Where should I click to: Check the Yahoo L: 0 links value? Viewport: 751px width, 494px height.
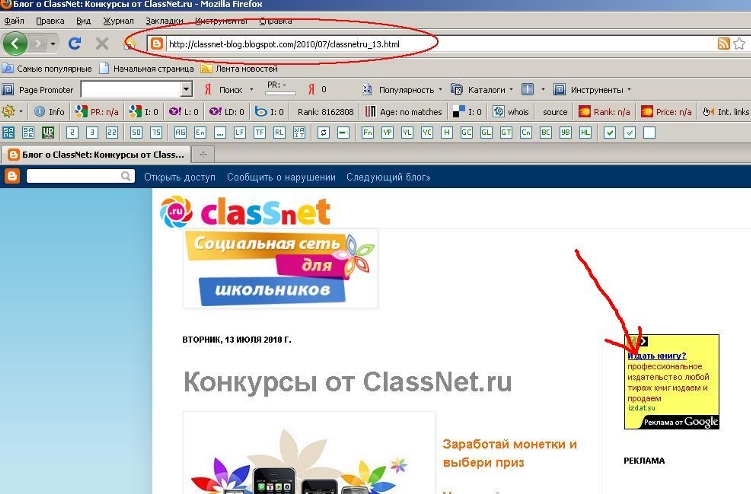[x=183, y=112]
